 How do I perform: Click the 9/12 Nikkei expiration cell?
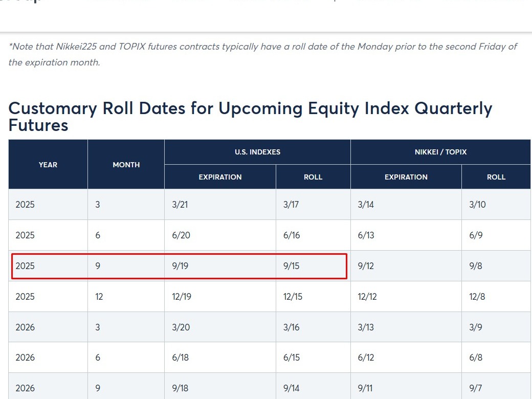click(x=366, y=266)
